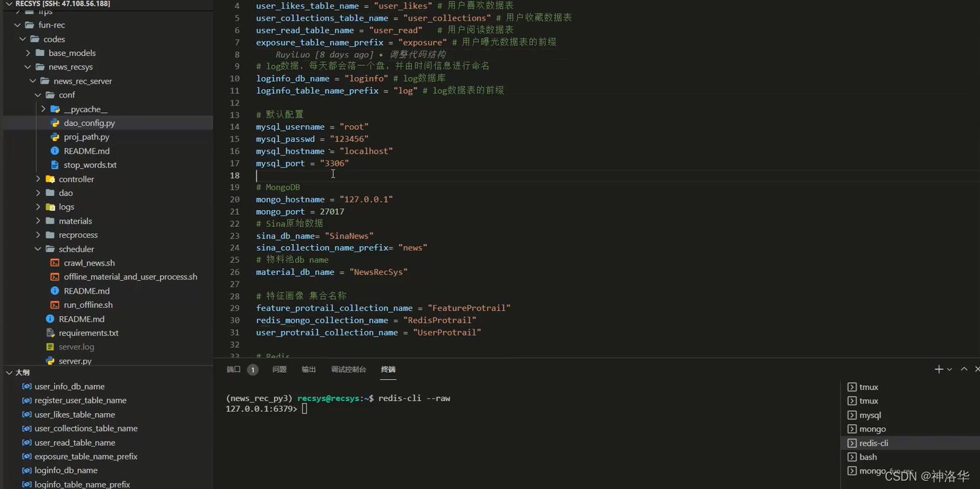Image resolution: width=980 pixels, height=489 pixels.
Task: Click the terminal icon of bash session
Action: coord(851,457)
